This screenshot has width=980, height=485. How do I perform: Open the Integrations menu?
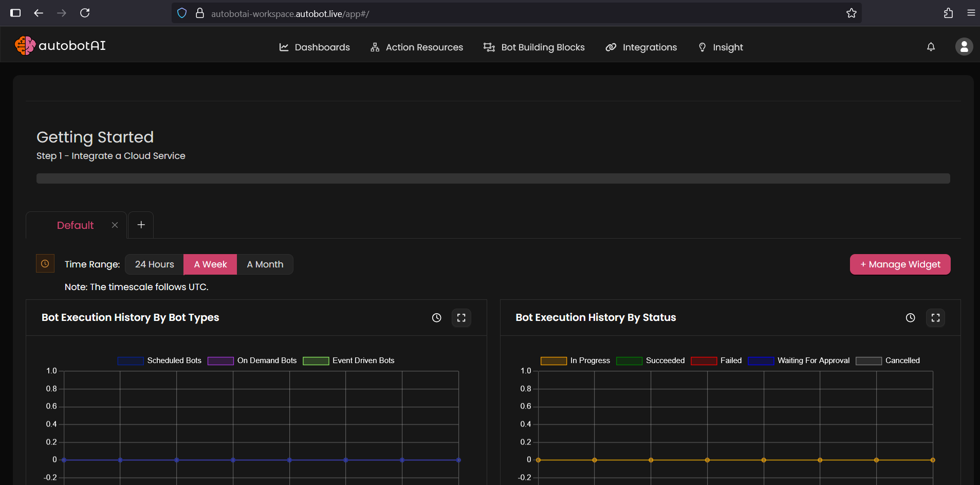tap(641, 47)
